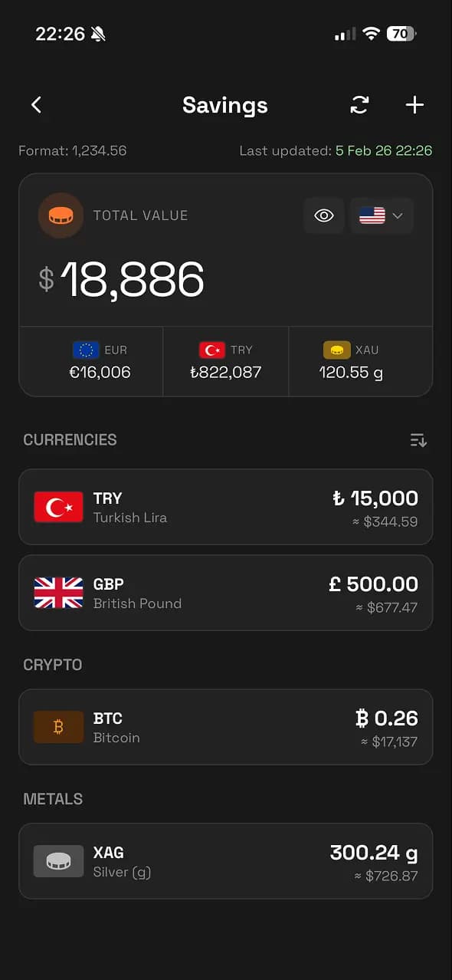Click the British Pound flag icon
The height and width of the screenshot is (980, 452).
[58, 592]
